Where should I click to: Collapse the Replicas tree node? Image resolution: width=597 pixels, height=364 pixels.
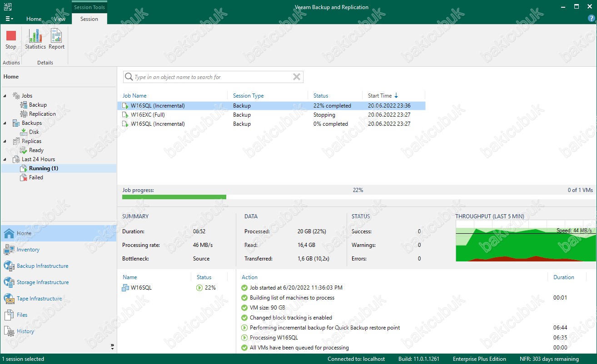[x=5, y=141]
